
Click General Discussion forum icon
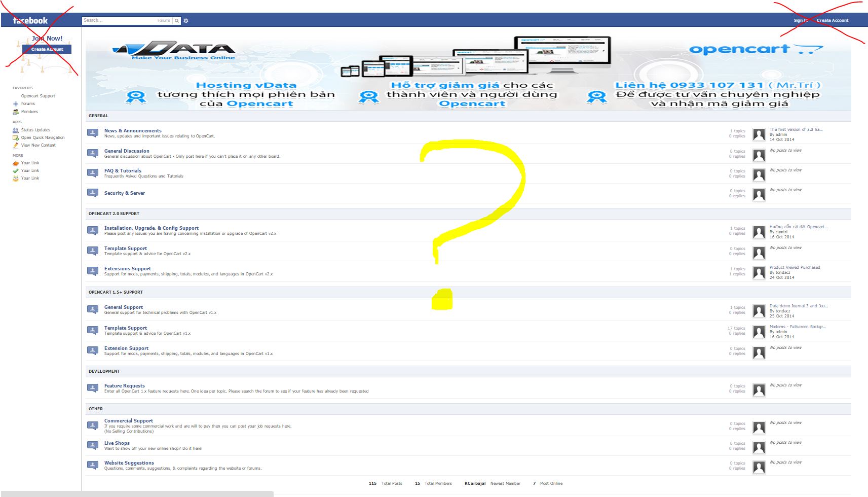click(93, 153)
